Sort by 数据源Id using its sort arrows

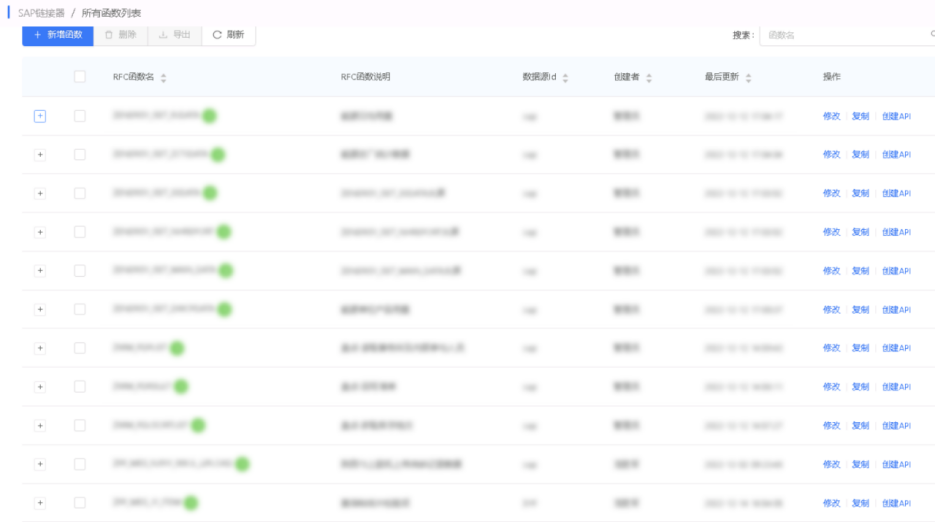(565, 78)
